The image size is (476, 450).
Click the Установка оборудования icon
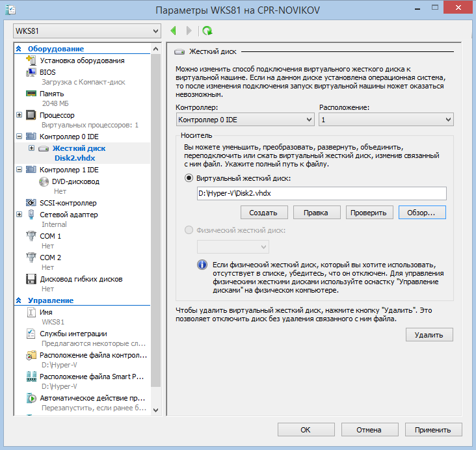click(31, 60)
